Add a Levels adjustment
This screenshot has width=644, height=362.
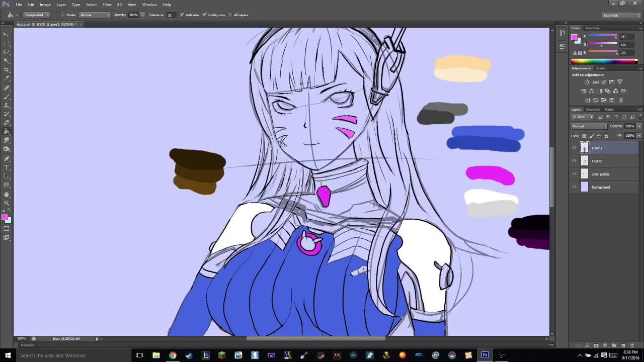tap(595, 82)
